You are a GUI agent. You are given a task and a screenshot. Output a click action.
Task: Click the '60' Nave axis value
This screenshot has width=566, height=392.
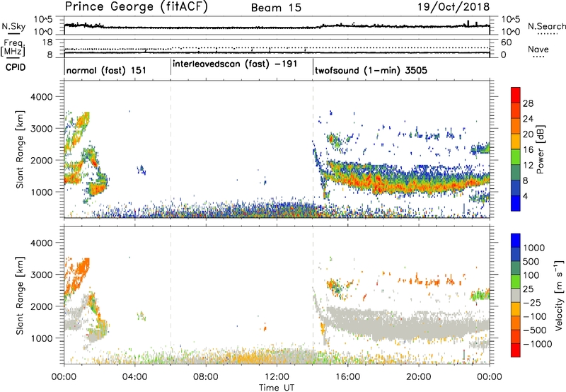pos(507,42)
